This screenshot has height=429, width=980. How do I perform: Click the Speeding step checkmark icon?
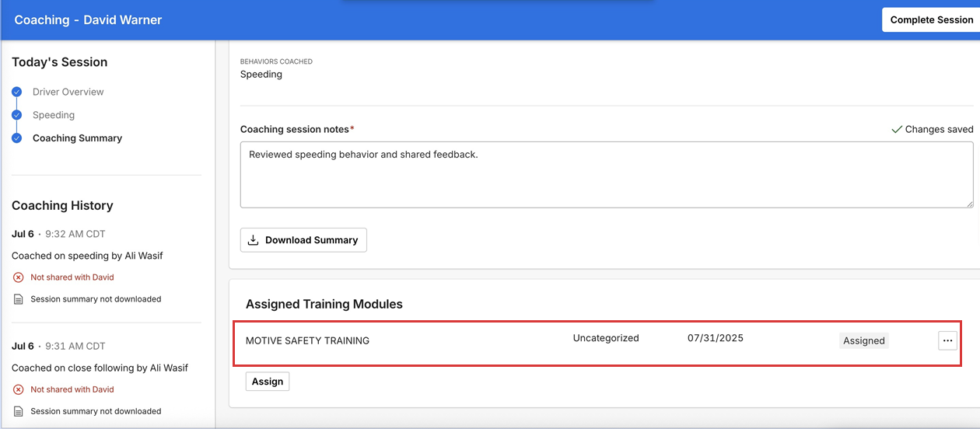[x=17, y=115]
